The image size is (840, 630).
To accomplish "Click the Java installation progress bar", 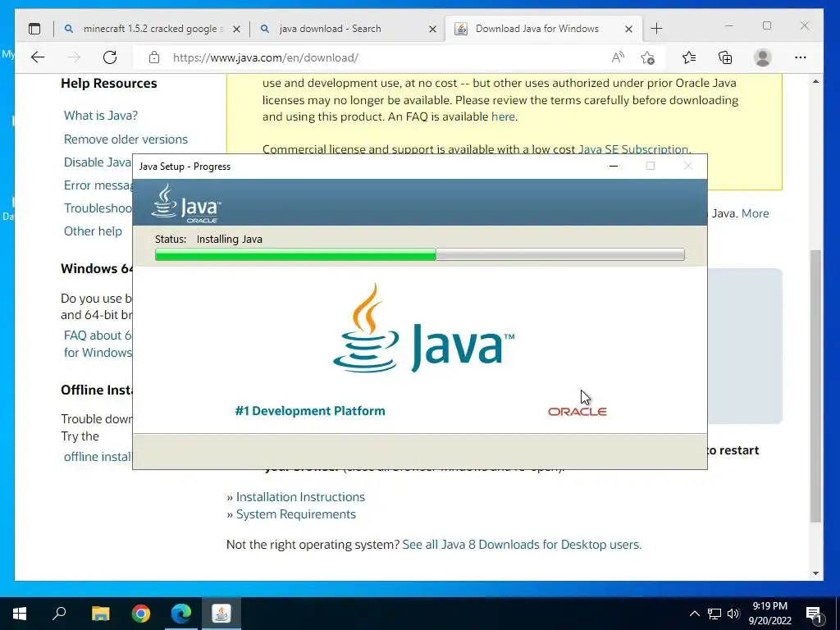I will (420, 254).
